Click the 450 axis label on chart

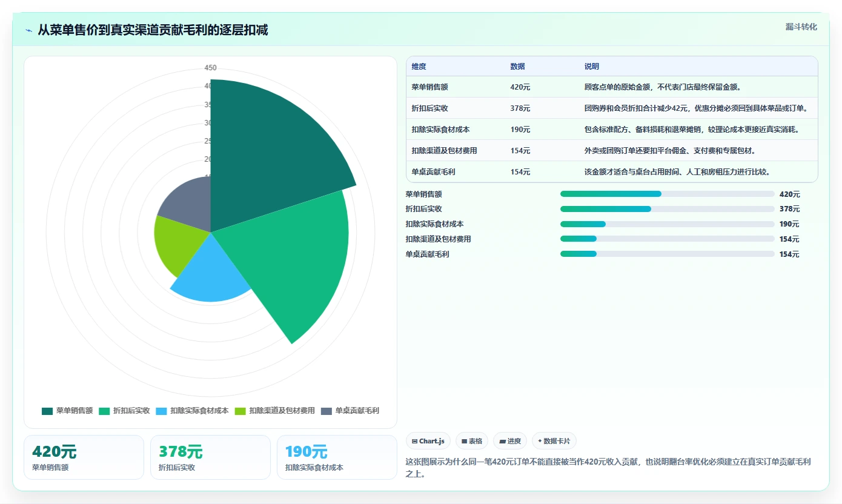tap(210, 68)
